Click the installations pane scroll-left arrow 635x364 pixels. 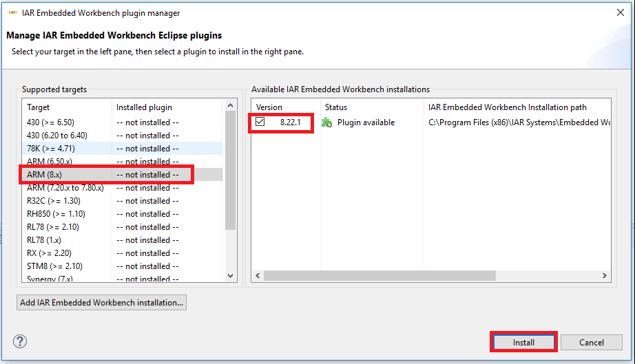(258, 275)
